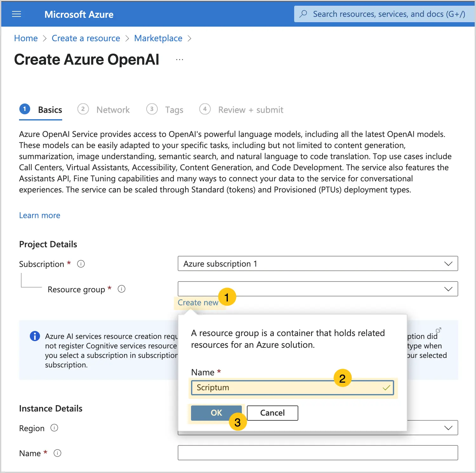Open the external link icon in info banner
The width and height of the screenshot is (476, 473).
(439, 330)
